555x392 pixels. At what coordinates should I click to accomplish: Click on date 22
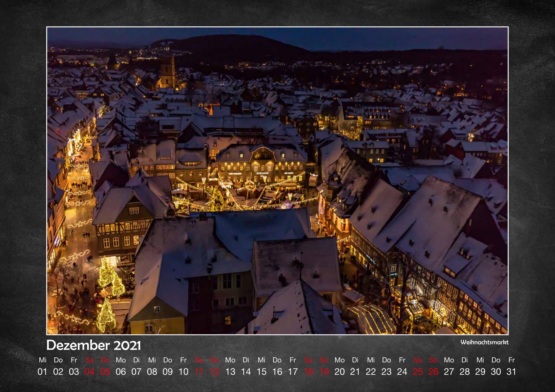(x=371, y=371)
